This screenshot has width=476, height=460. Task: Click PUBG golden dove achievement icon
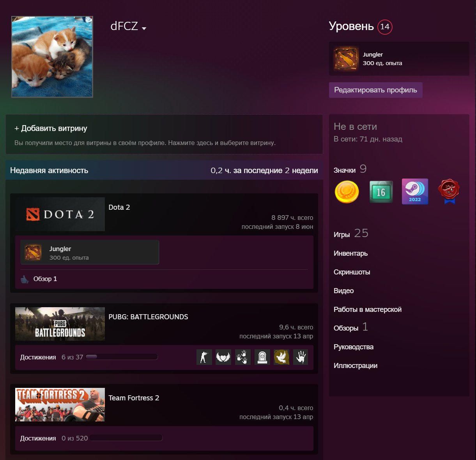tap(281, 357)
